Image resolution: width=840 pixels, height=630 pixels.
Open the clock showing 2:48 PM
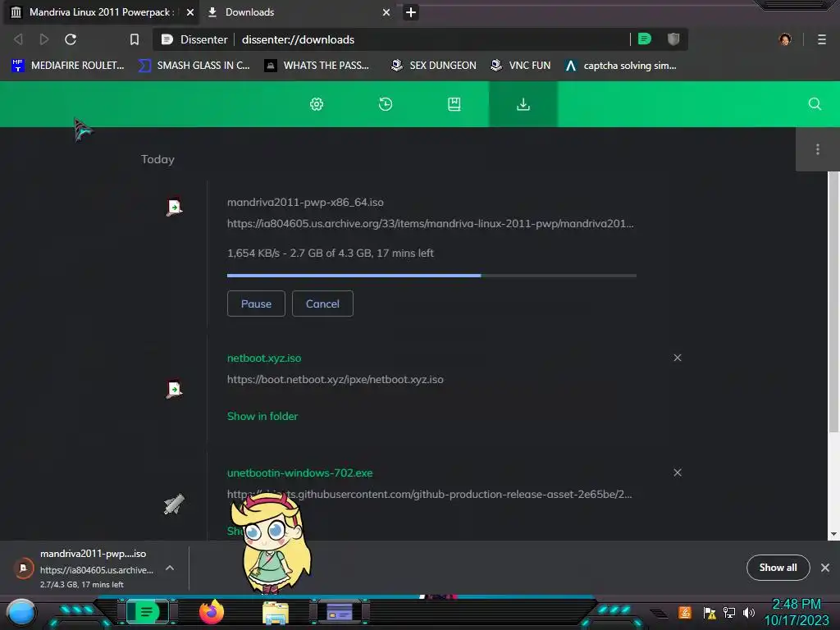click(x=797, y=612)
